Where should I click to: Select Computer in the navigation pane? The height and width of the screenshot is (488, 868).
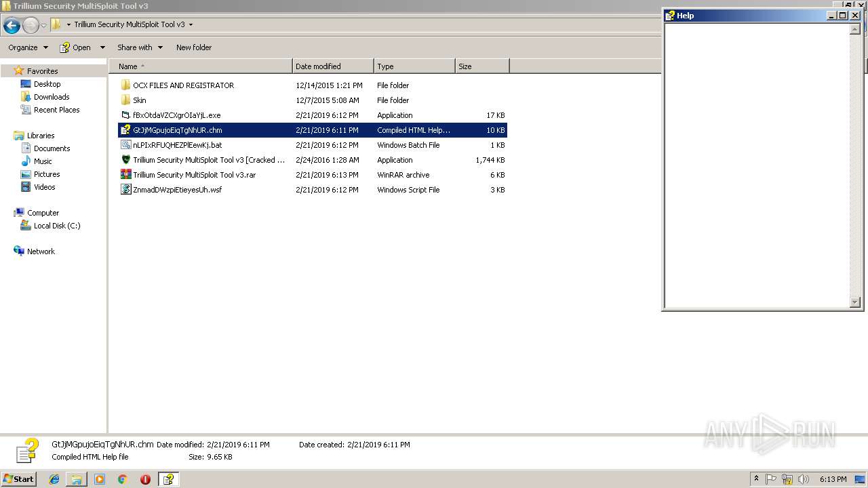point(43,213)
